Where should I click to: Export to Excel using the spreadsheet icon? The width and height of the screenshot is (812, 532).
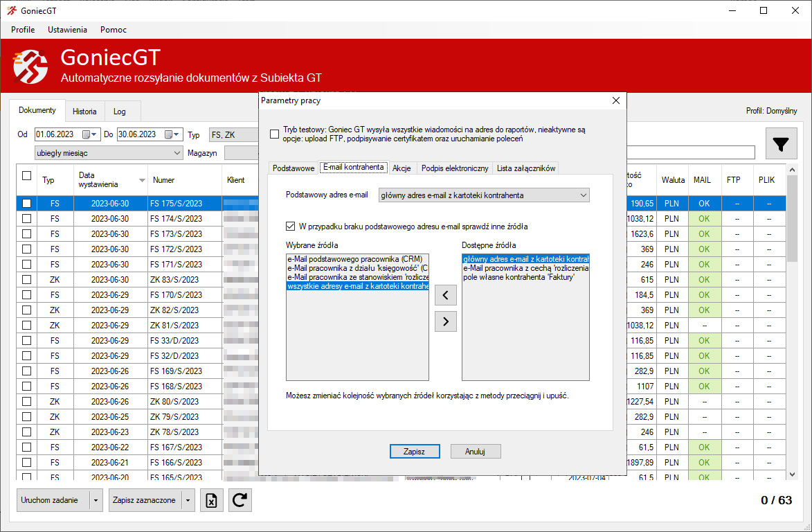click(211, 500)
